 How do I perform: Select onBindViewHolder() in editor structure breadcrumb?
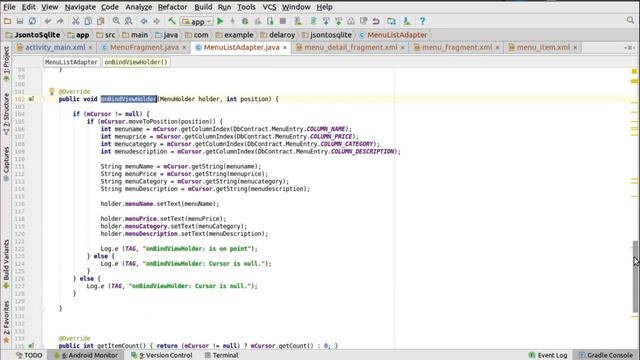(x=136, y=62)
